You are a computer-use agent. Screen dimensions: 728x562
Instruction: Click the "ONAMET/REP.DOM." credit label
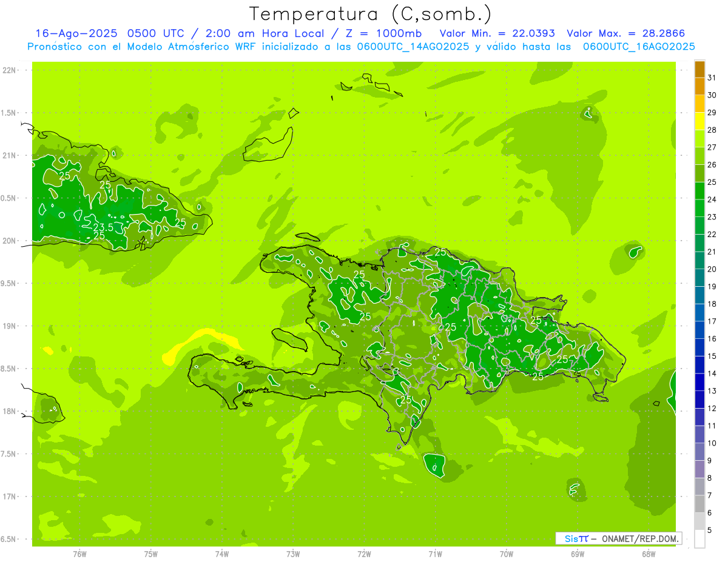coord(641,538)
